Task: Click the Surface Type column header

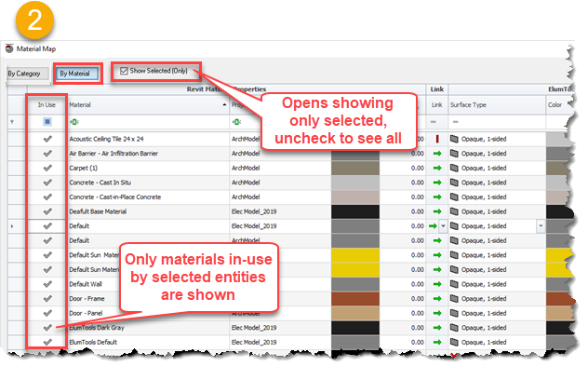Action: [x=493, y=105]
